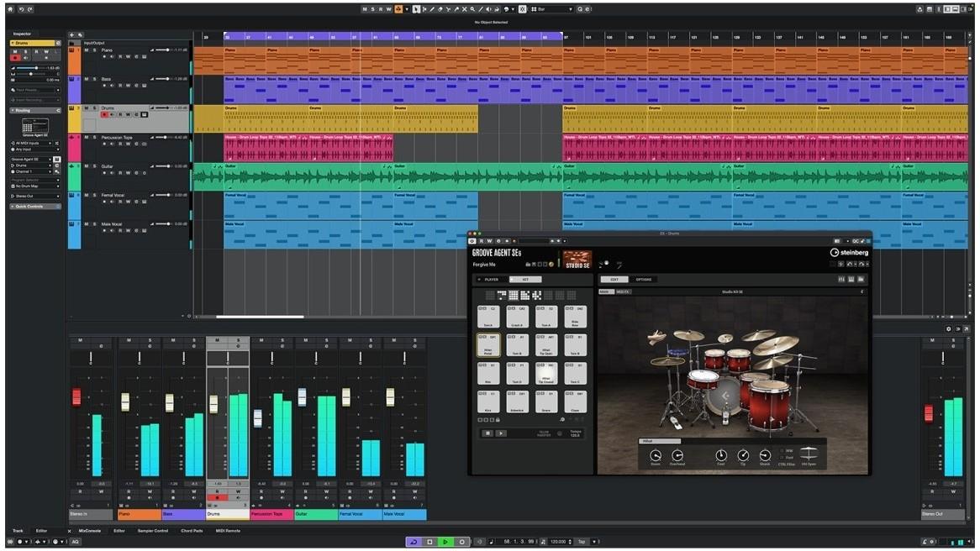Select the Eraser tool
This screenshot has height=551, width=980.
tap(440, 8)
